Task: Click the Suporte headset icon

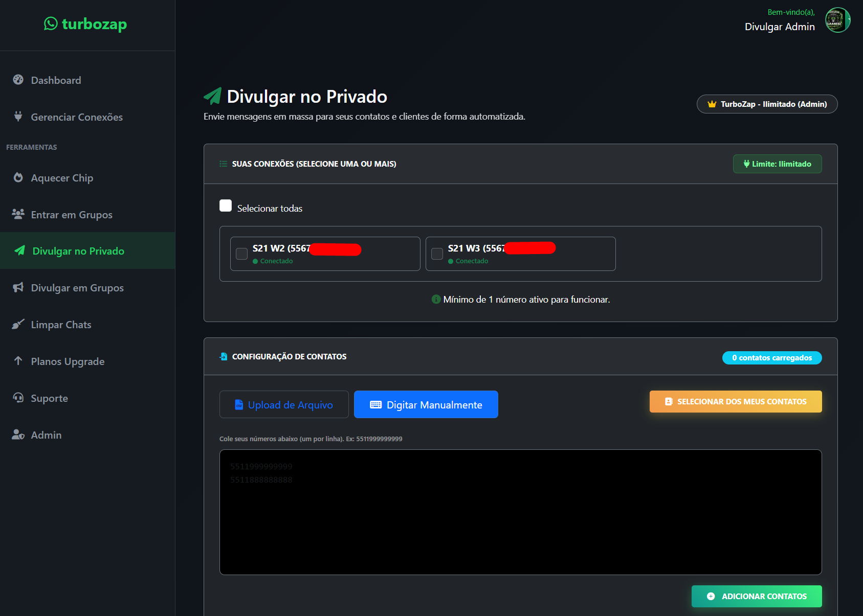Action: click(x=18, y=398)
